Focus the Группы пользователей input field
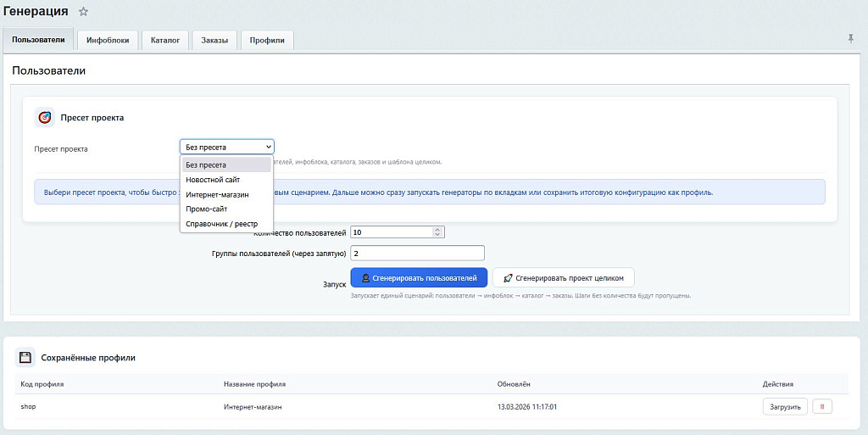This screenshot has width=868, height=435. tap(416, 253)
